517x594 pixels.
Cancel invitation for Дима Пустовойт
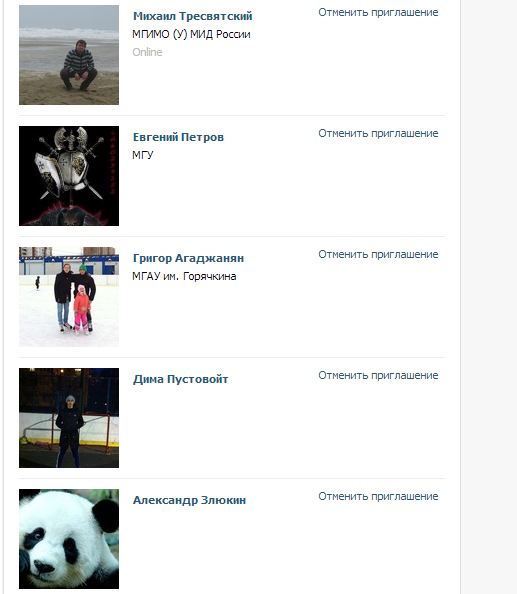click(x=378, y=375)
